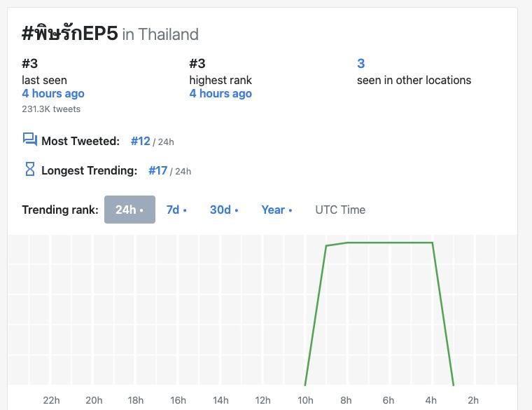
Task: Switch to the 7d trending rank tab
Action: click(176, 210)
